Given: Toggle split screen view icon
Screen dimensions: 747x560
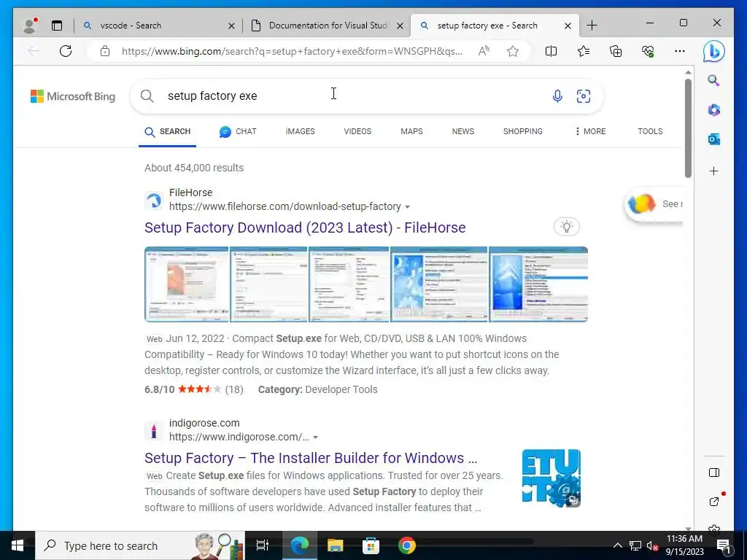Looking at the screenshot, I should click(551, 51).
